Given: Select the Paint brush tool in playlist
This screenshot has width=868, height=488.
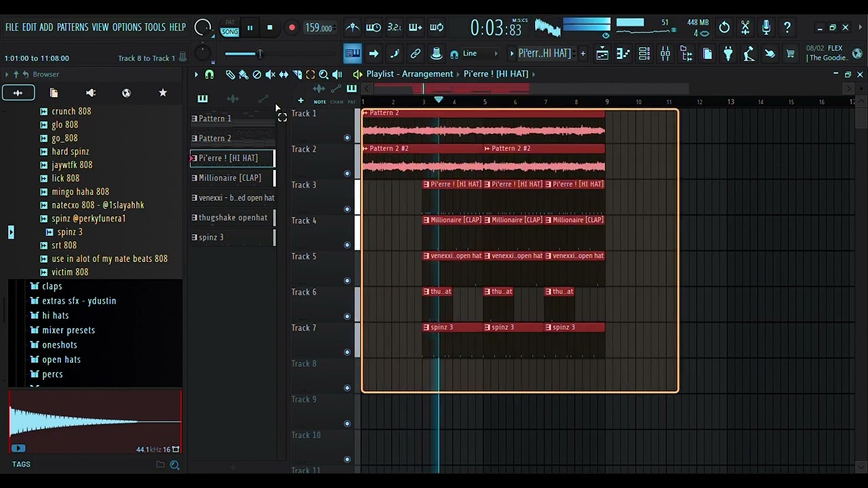Looking at the screenshot, I should tap(243, 75).
